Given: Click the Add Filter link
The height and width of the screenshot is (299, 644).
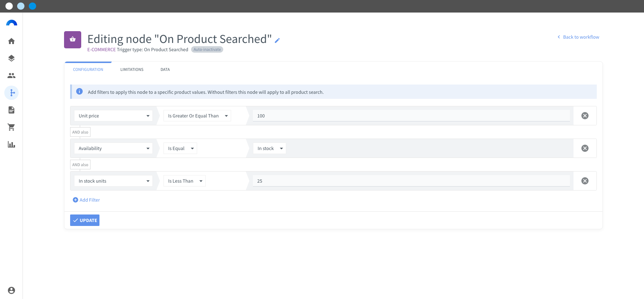Looking at the screenshot, I should (x=86, y=200).
